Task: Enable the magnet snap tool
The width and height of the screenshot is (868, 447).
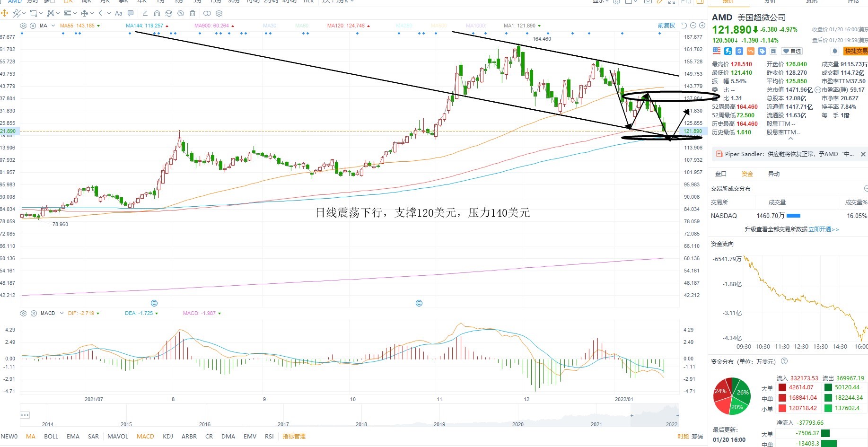Action: (157, 13)
